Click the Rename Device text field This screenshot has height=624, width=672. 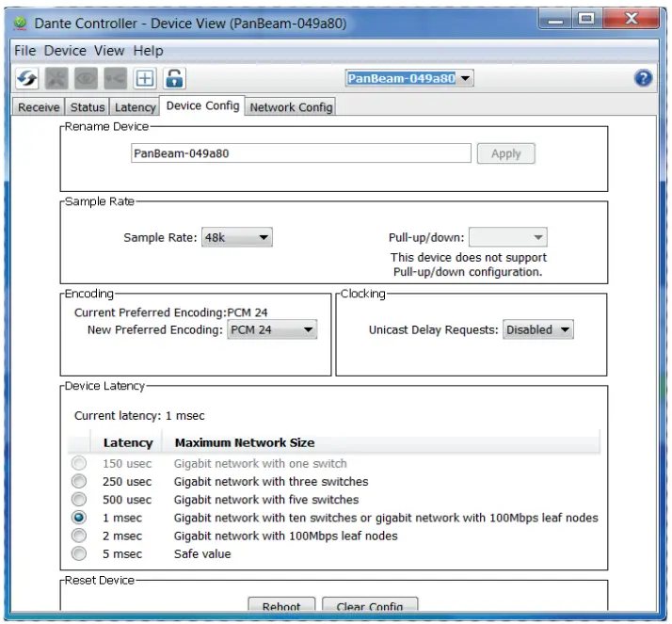pos(300,153)
